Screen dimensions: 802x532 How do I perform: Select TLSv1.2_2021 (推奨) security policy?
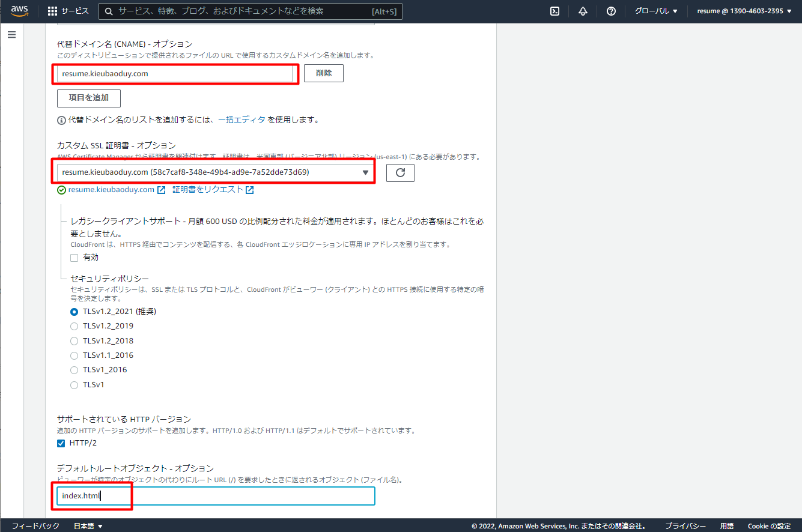point(74,312)
